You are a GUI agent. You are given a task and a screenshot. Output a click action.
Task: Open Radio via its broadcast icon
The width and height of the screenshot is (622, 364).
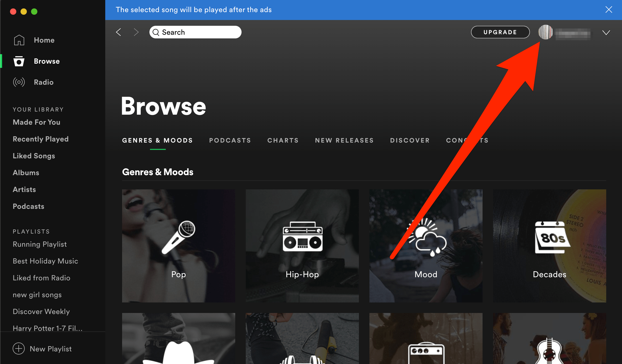tap(19, 82)
